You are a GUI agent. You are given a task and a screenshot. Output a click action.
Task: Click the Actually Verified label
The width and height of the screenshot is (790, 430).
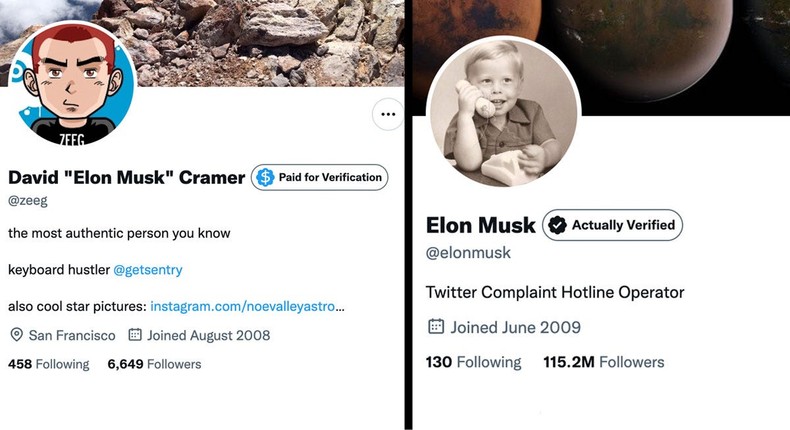pyautogui.click(x=623, y=226)
